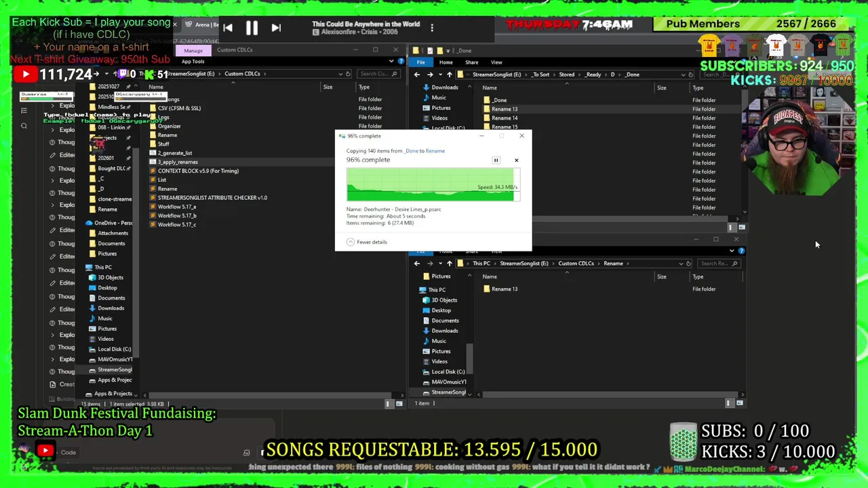Open recent locations dropdown in _Done window
The image size is (868, 488).
pyautogui.click(x=439, y=75)
